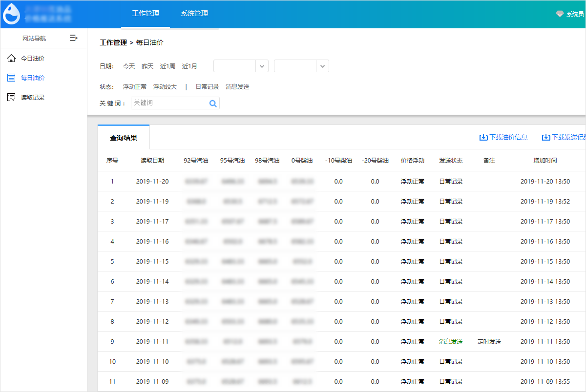Click the 2019-11-19 13:52 timestamp
Screen dimensions: 586x392
tap(545, 202)
